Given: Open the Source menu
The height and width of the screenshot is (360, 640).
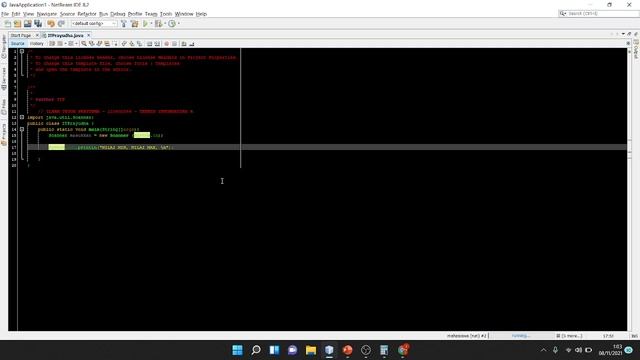Looking at the screenshot, I should [x=67, y=14].
